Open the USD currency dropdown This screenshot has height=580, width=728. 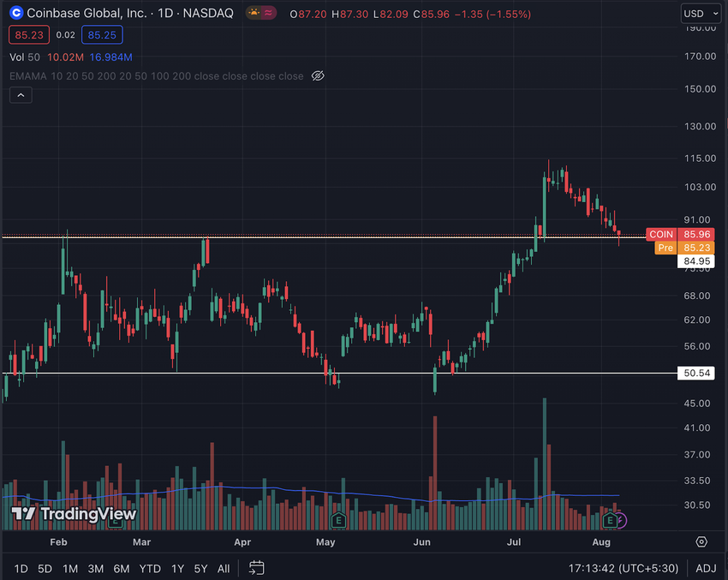[701, 14]
